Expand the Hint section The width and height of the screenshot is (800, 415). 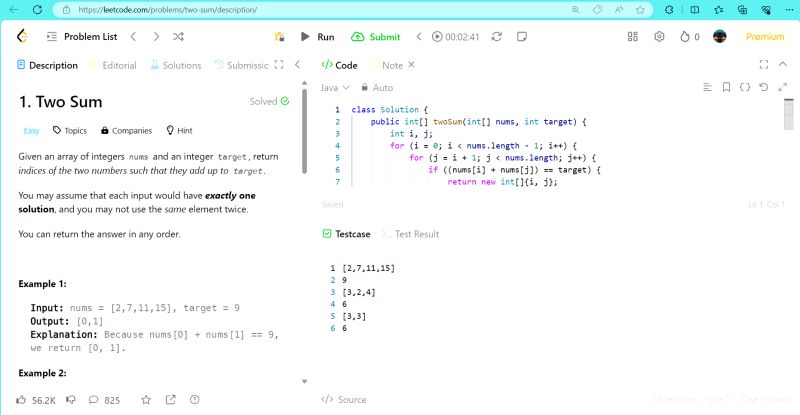179,131
